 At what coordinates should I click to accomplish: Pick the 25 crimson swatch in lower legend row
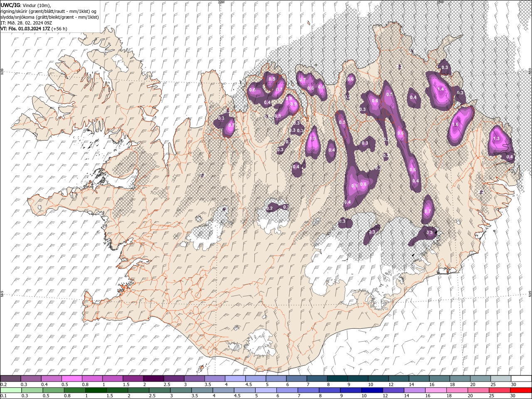tap(500, 390)
